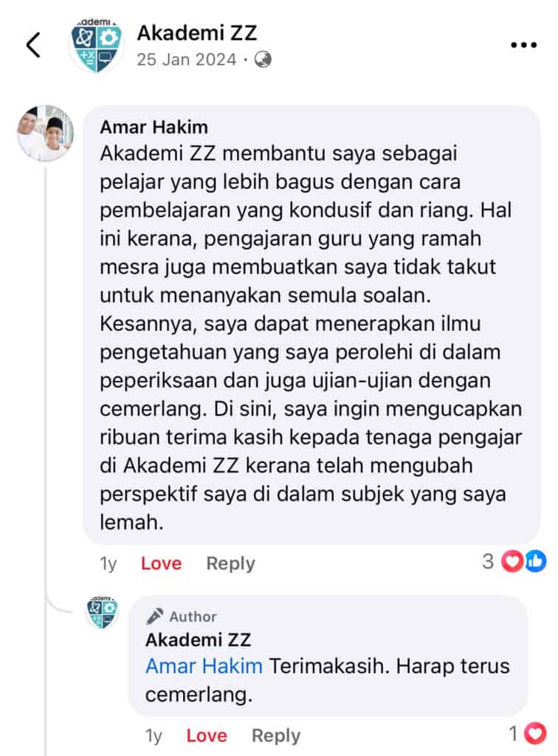Open Akademi ZZ page logo in header

click(x=97, y=45)
